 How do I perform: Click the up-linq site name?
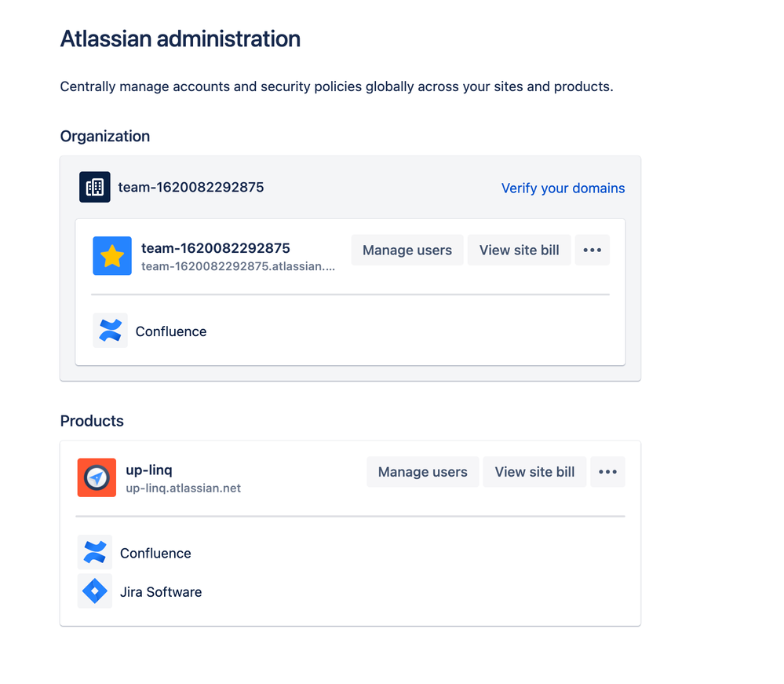click(x=149, y=470)
